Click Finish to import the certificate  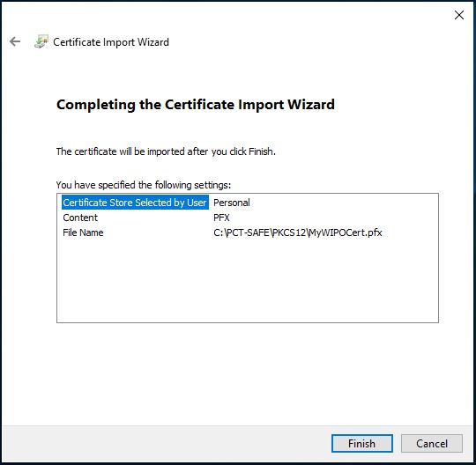pyautogui.click(x=362, y=444)
